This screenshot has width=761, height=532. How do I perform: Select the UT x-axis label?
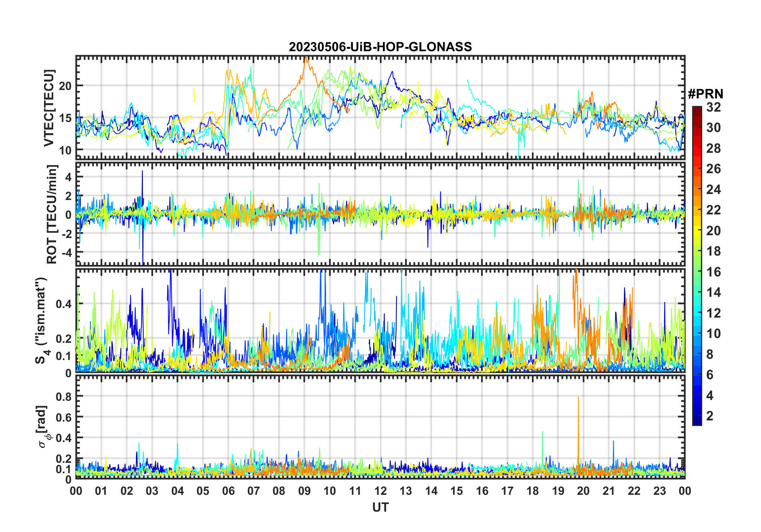pos(380,507)
